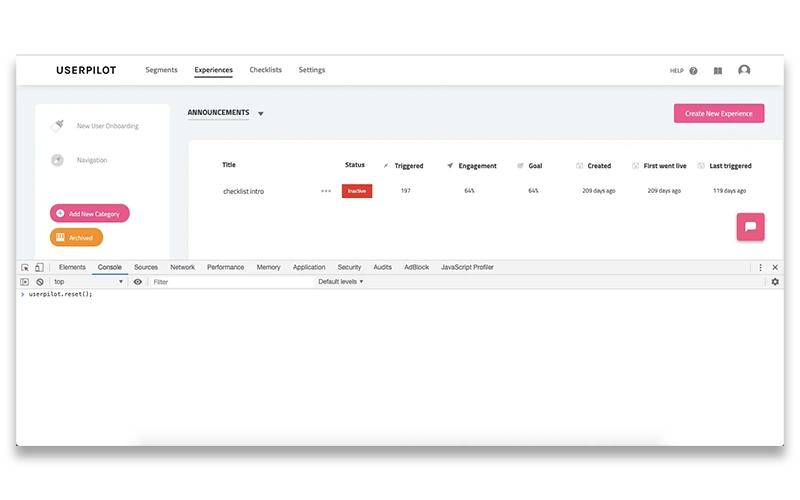800x500 pixels.
Task: Toggle the device toolbar icon
Action: point(39,267)
